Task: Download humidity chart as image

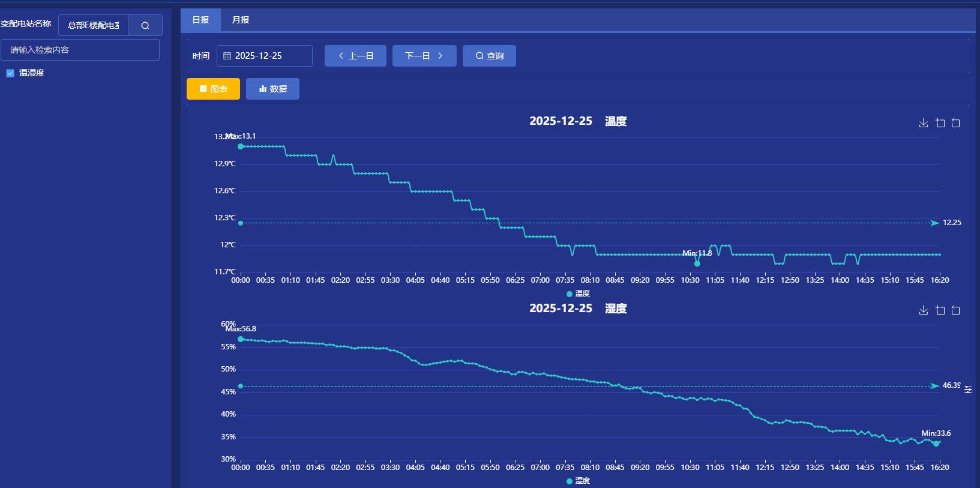Action: pos(924,310)
